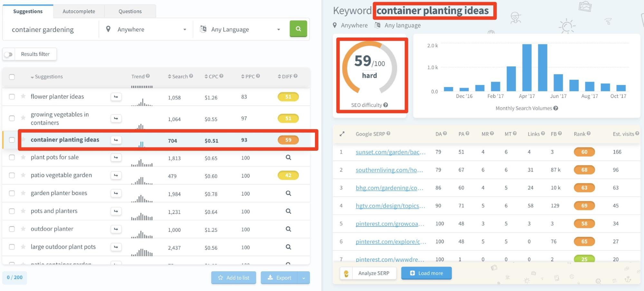This screenshot has width=644, height=291.
Task: Click the green search magnifier button
Action: [298, 29]
